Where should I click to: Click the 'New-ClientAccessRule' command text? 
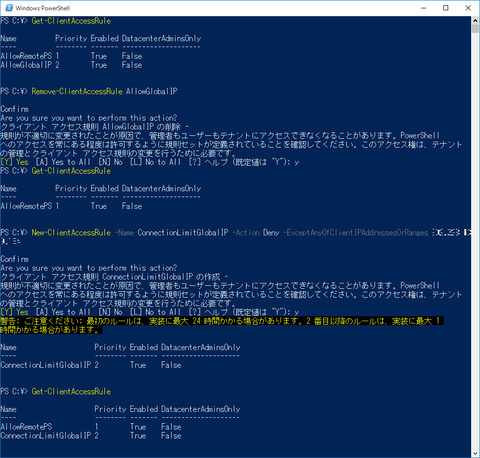pyautogui.click(x=71, y=233)
